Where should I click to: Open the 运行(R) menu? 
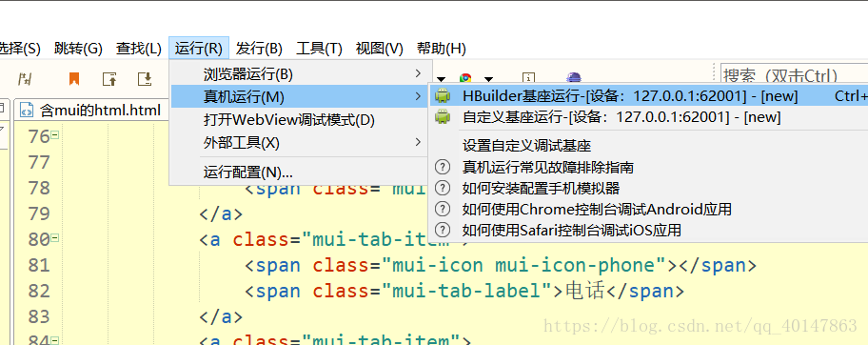(199, 49)
